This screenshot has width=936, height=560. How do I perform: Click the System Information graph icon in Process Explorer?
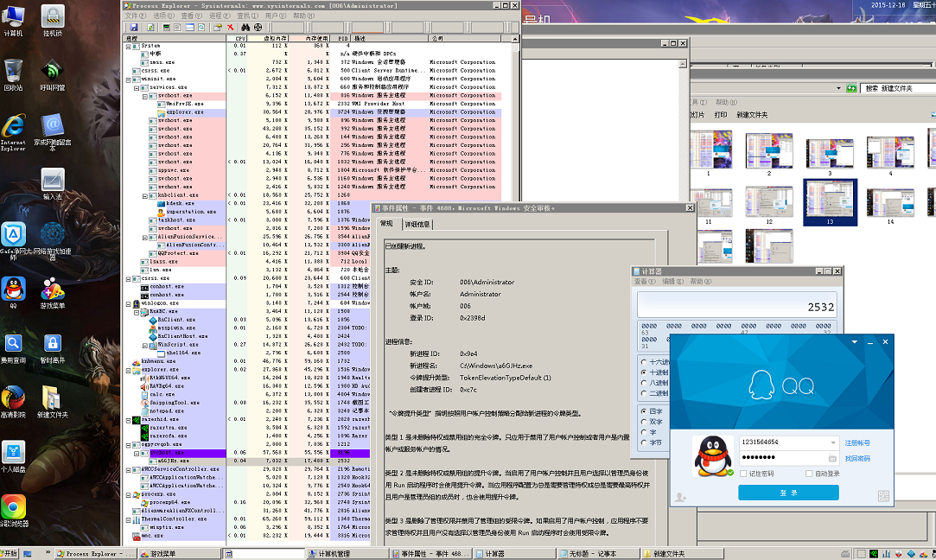[x=167, y=28]
